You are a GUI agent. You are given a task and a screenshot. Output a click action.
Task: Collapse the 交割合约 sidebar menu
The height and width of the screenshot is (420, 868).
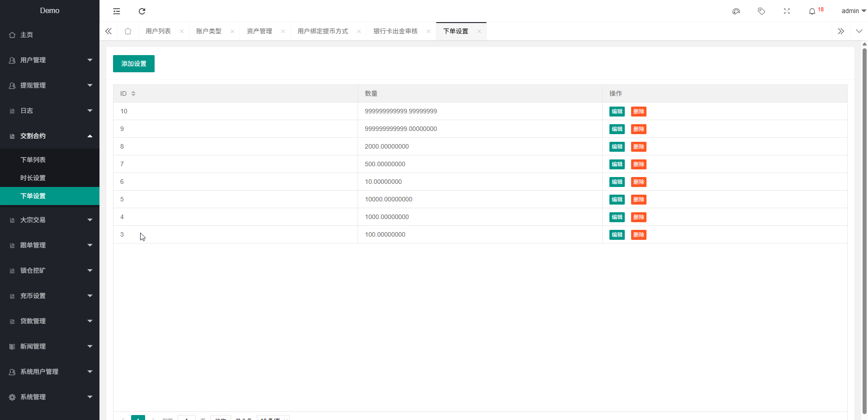point(50,136)
